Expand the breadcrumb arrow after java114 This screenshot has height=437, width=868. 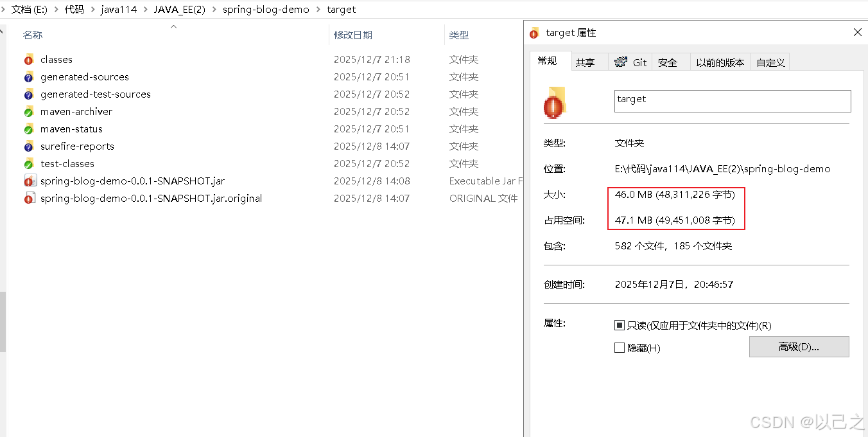click(147, 10)
